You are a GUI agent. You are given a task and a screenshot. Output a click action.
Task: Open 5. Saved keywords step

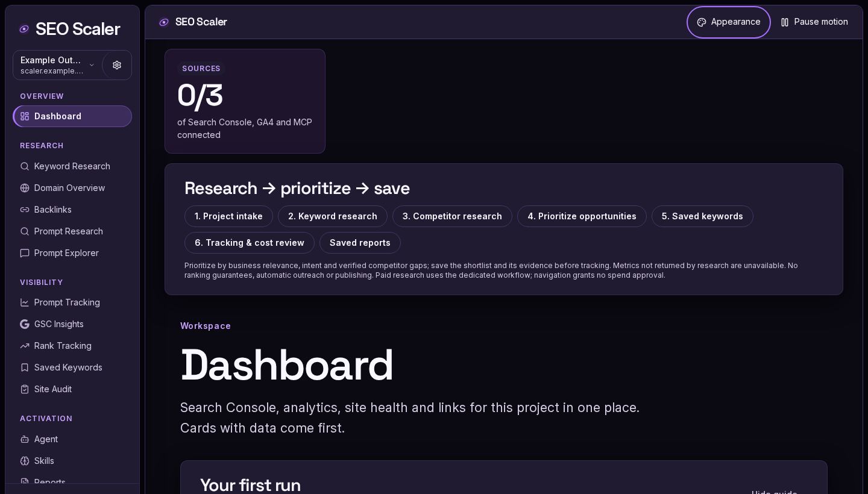pyautogui.click(x=702, y=216)
